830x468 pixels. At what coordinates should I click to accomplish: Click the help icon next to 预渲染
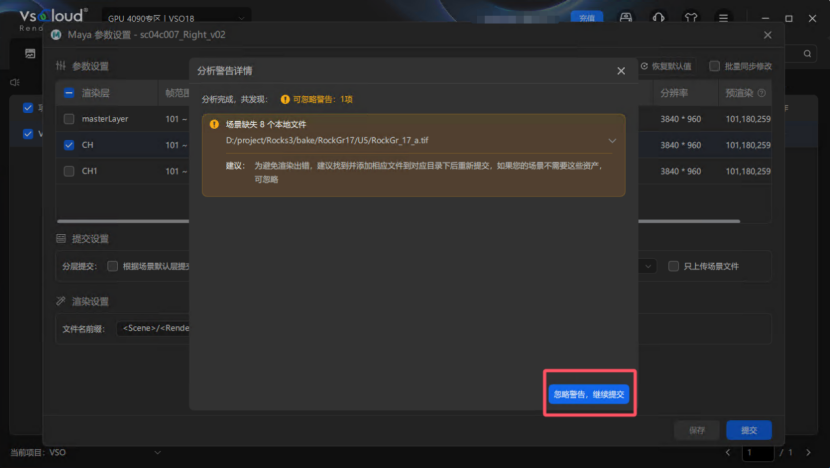[762, 93]
